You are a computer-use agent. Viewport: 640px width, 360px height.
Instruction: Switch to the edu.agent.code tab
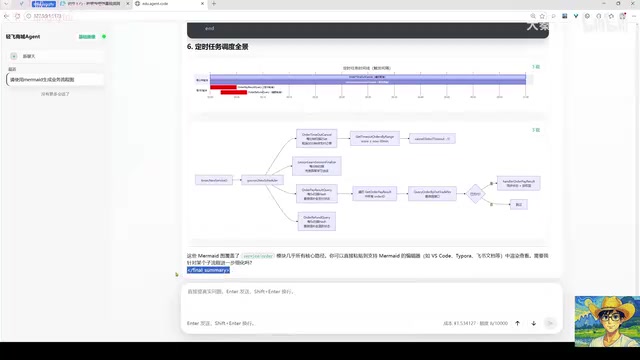pyautogui.click(x=169, y=4)
